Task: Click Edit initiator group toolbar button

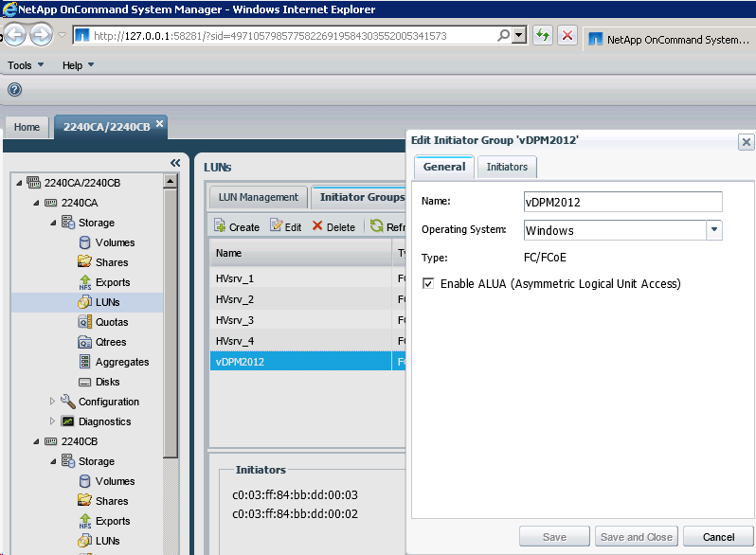Action: pyautogui.click(x=286, y=226)
